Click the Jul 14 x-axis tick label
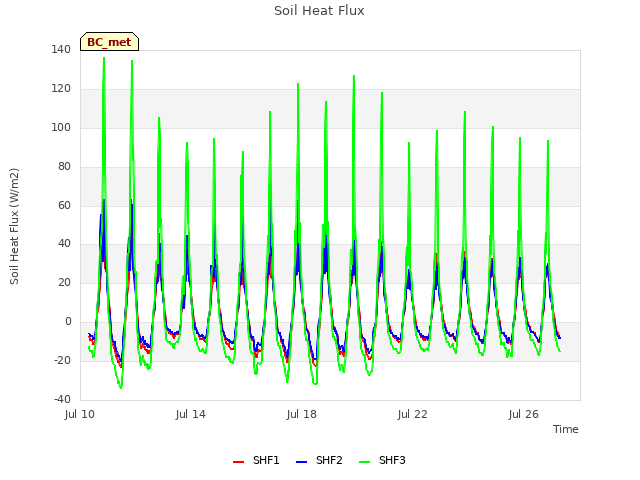The image size is (640, 480). (191, 414)
